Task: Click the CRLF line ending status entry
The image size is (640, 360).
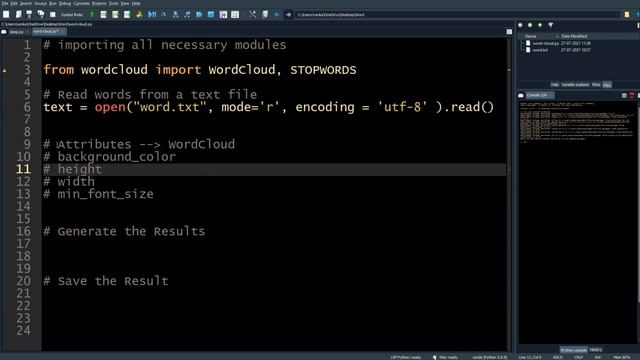Action: [x=578, y=357]
